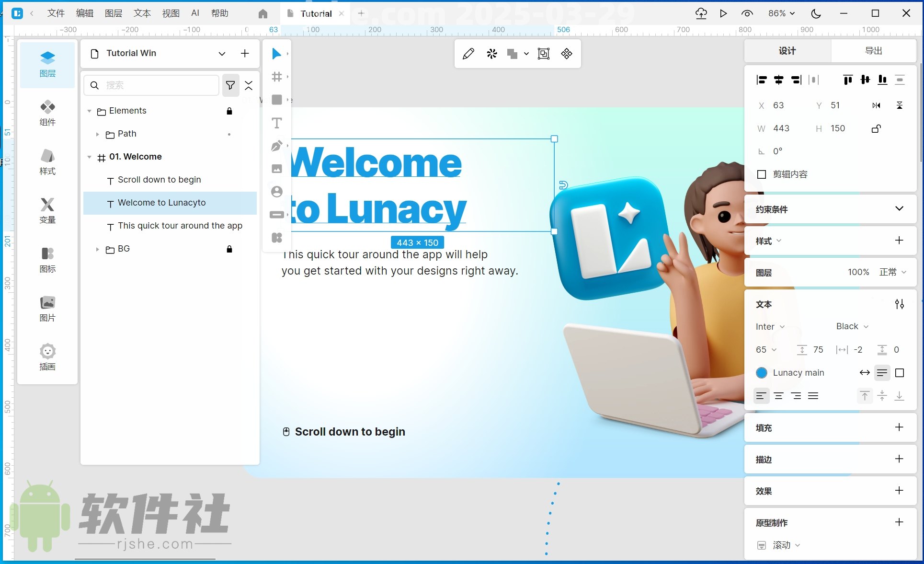This screenshot has height=564, width=924.
Task: Switch to the Design tab
Action: click(x=787, y=51)
